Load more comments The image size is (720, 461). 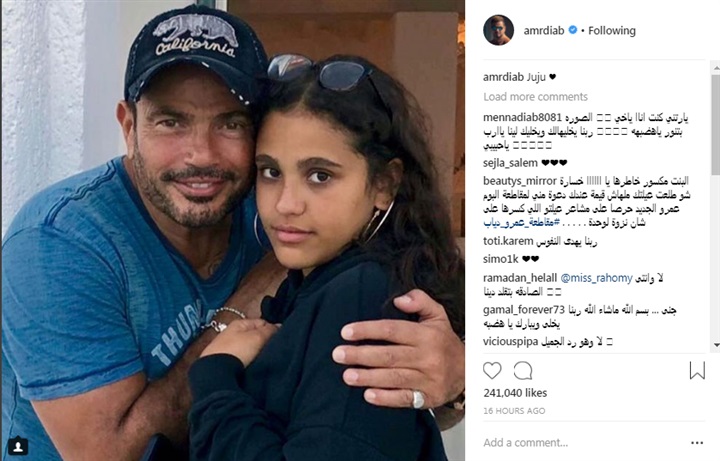[x=535, y=96]
